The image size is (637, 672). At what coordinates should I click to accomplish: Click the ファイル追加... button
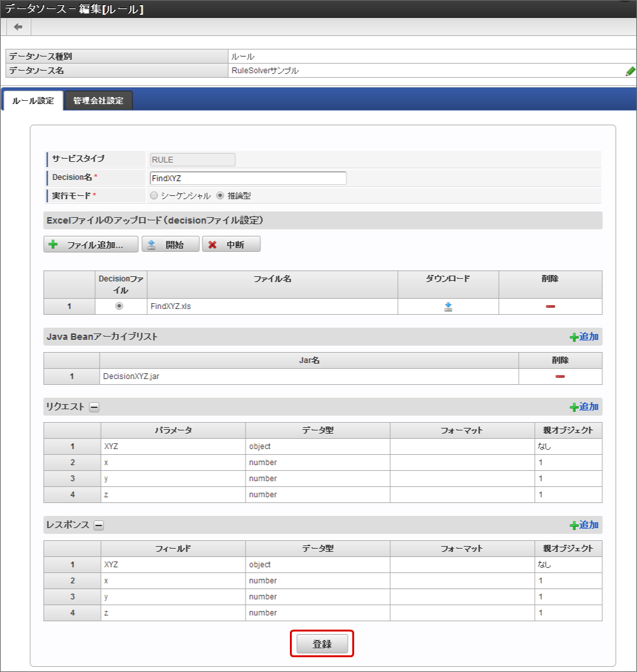(x=91, y=244)
